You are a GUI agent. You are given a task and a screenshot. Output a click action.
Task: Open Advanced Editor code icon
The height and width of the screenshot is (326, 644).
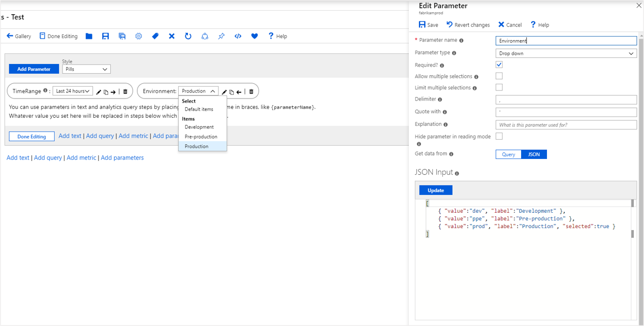[238, 36]
